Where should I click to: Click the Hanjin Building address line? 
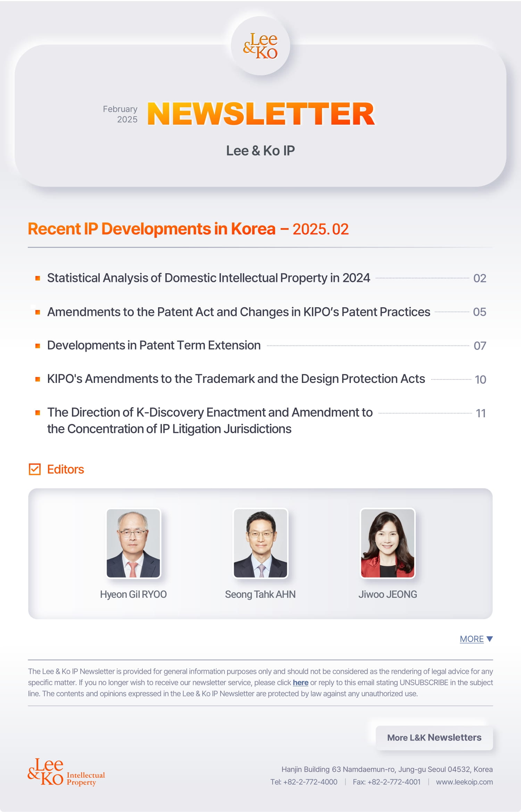click(x=387, y=769)
